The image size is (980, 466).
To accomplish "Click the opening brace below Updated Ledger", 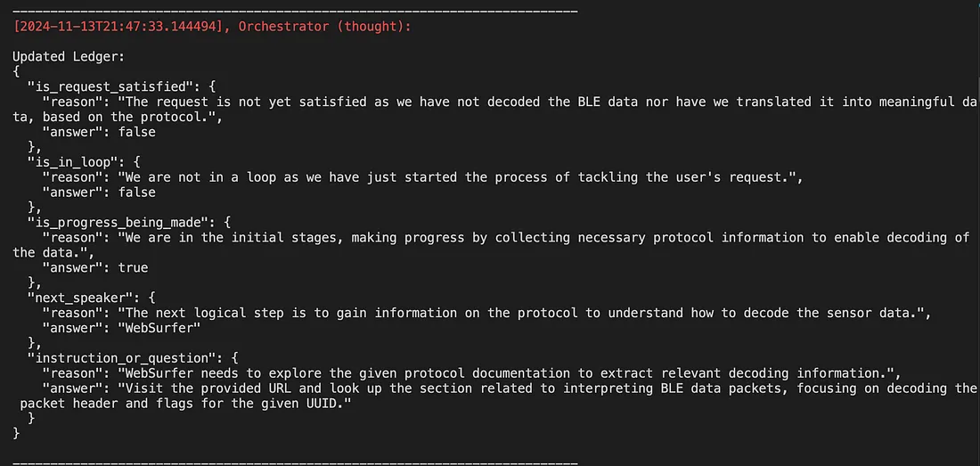I will [16, 72].
